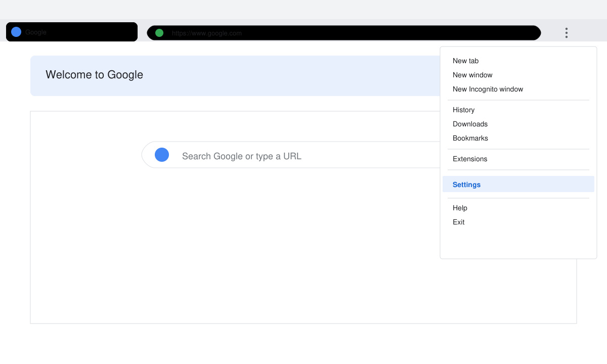Viewport: 607px width, 364px height.
Task: Click the green site security circle icon
Action: [x=159, y=33]
